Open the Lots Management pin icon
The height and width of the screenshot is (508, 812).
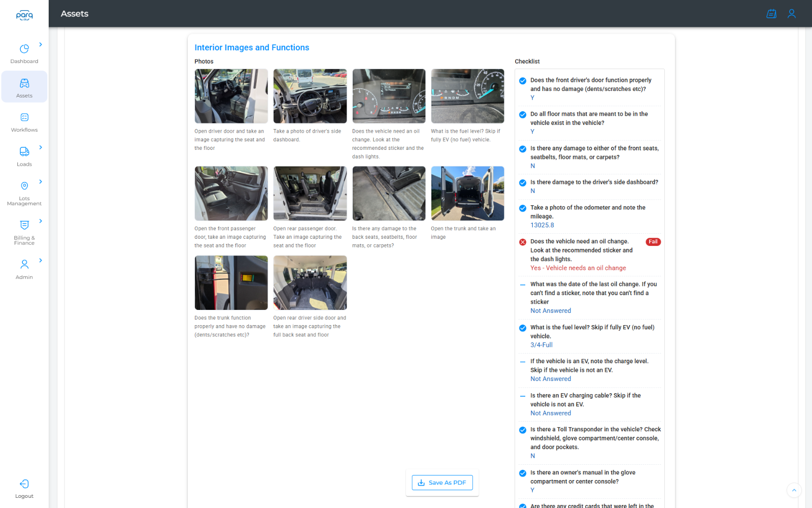pyautogui.click(x=24, y=186)
